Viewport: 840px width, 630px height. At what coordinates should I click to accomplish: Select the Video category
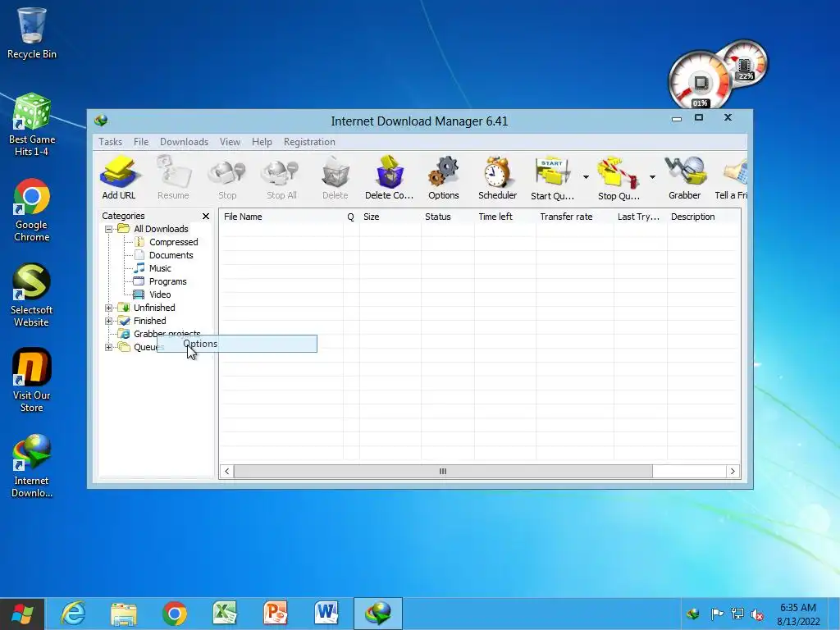(x=160, y=294)
